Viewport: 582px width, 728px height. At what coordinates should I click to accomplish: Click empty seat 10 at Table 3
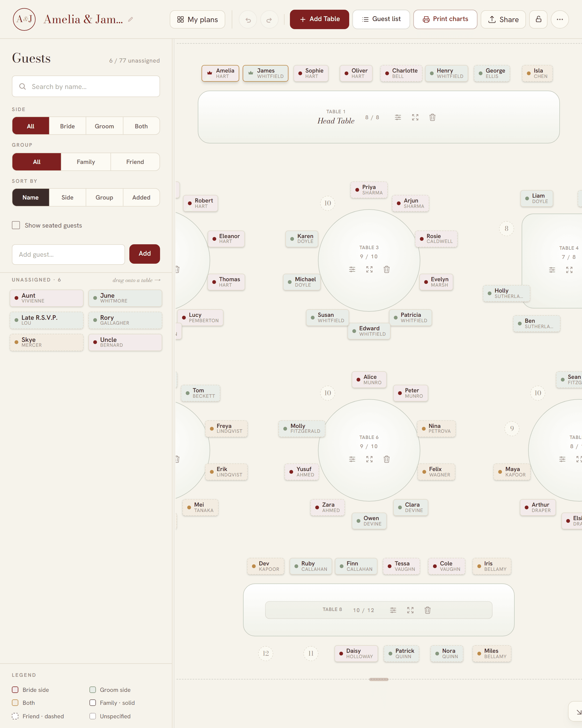tap(328, 203)
